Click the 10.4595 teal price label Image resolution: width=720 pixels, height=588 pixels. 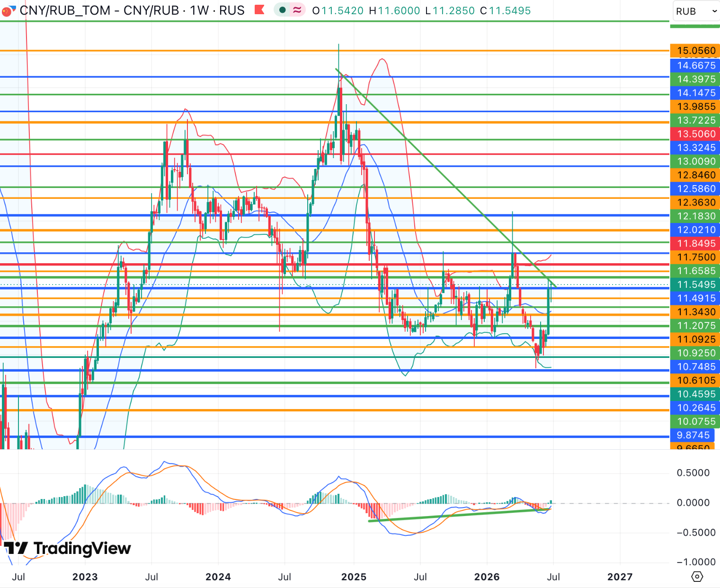[695, 394]
